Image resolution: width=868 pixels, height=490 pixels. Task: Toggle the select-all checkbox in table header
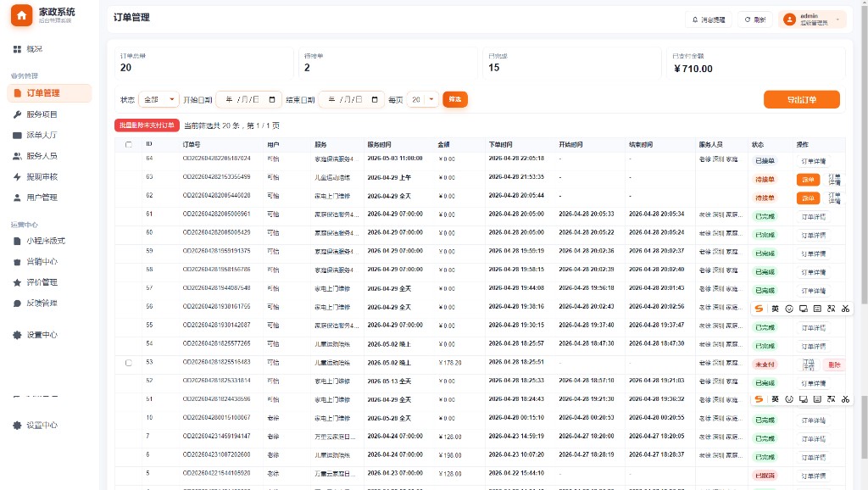tap(129, 144)
